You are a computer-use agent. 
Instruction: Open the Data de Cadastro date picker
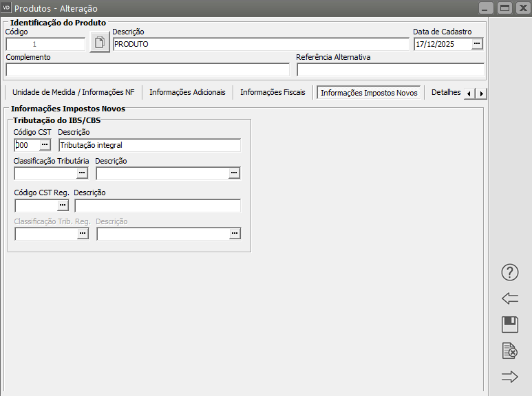[x=477, y=44]
